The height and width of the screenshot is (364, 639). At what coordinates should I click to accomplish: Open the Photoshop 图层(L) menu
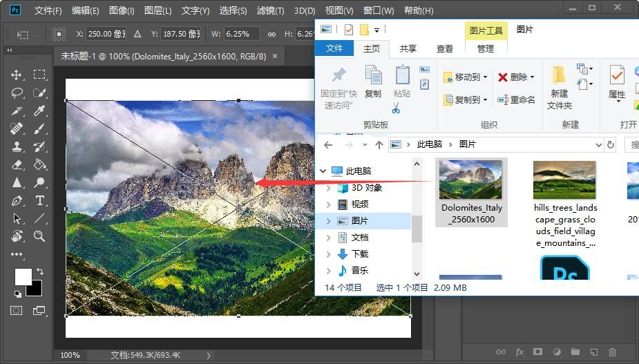pyautogui.click(x=158, y=10)
